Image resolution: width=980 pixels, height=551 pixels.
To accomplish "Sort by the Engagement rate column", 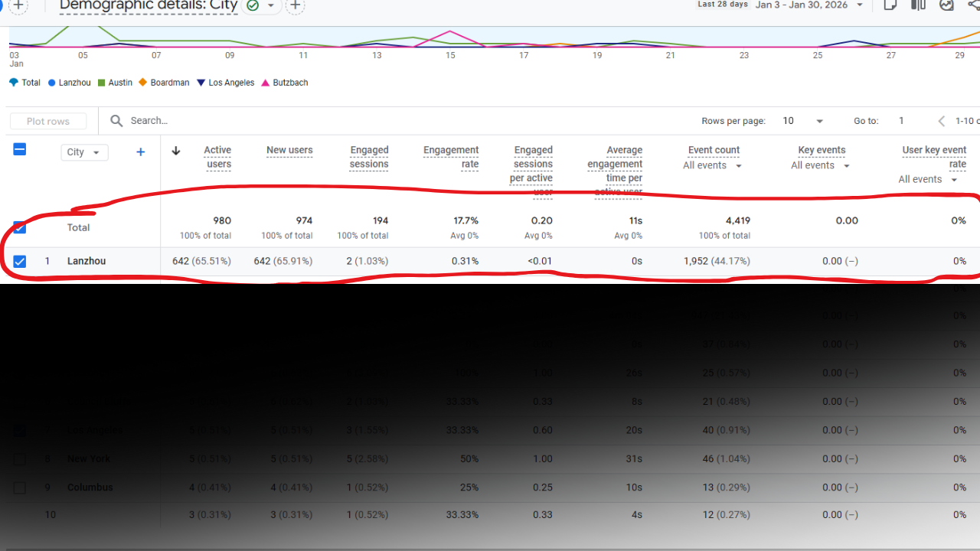I will point(451,157).
